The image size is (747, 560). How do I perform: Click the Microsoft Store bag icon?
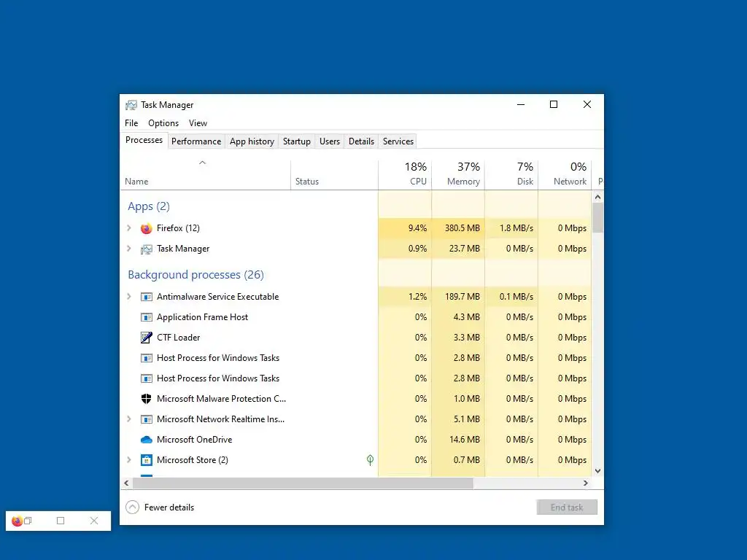[146, 460]
